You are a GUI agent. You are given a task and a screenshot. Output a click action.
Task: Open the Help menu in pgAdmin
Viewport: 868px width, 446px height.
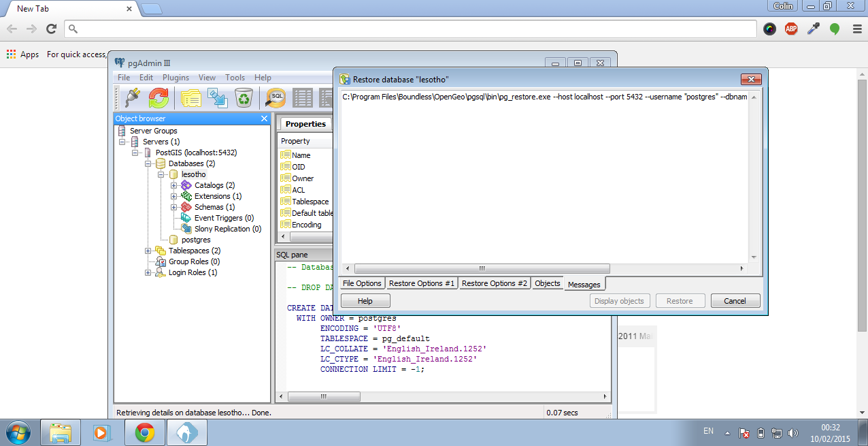pyautogui.click(x=263, y=78)
